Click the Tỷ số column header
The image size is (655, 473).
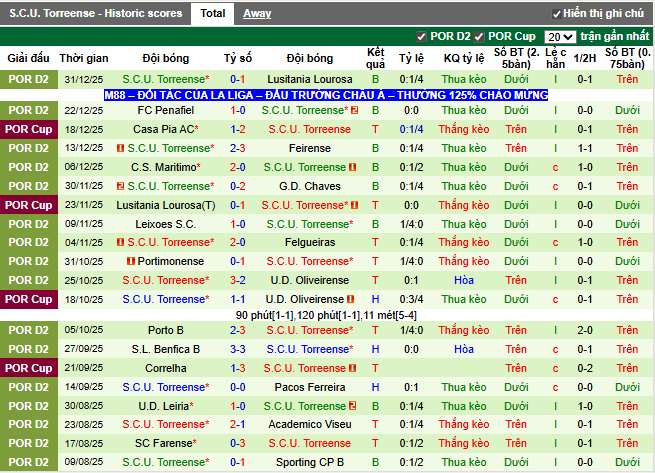point(238,58)
